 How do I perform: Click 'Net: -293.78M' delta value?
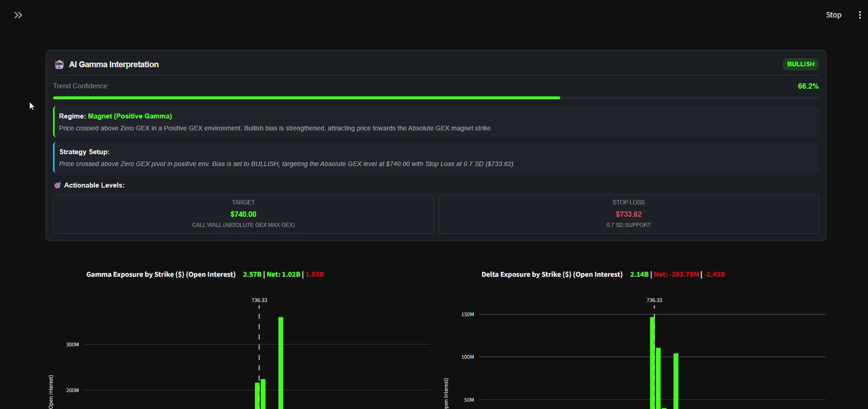pos(676,274)
